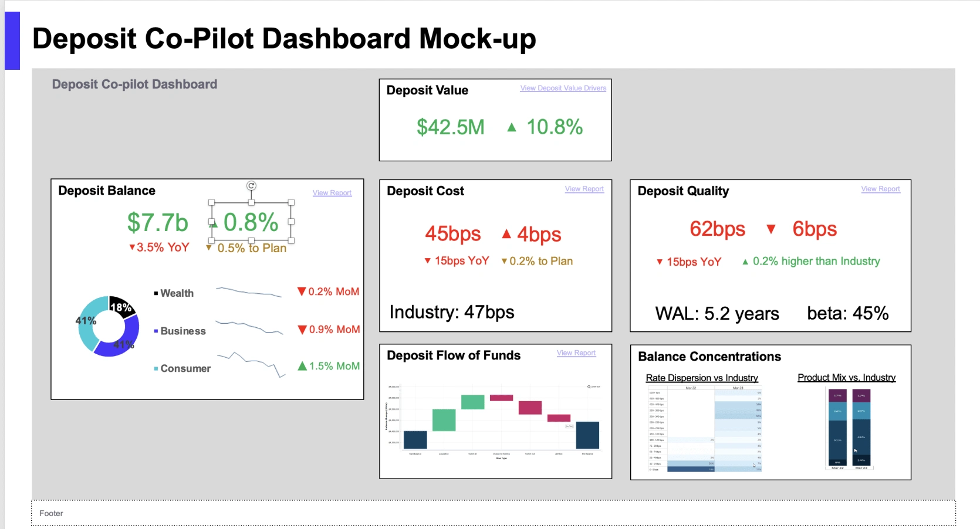Click the black 18% donut segment
The width and height of the screenshot is (980, 529).
point(122,307)
